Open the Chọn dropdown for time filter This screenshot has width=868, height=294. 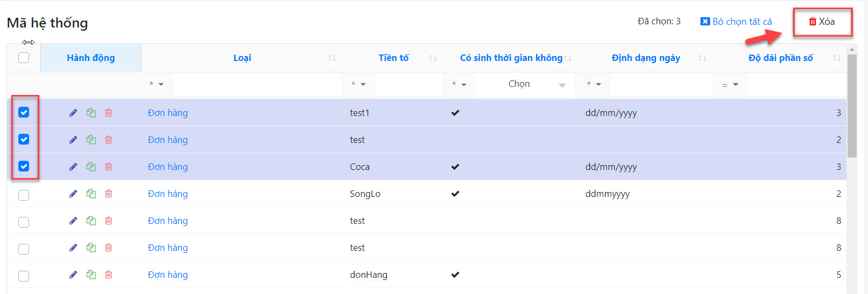(525, 84)
